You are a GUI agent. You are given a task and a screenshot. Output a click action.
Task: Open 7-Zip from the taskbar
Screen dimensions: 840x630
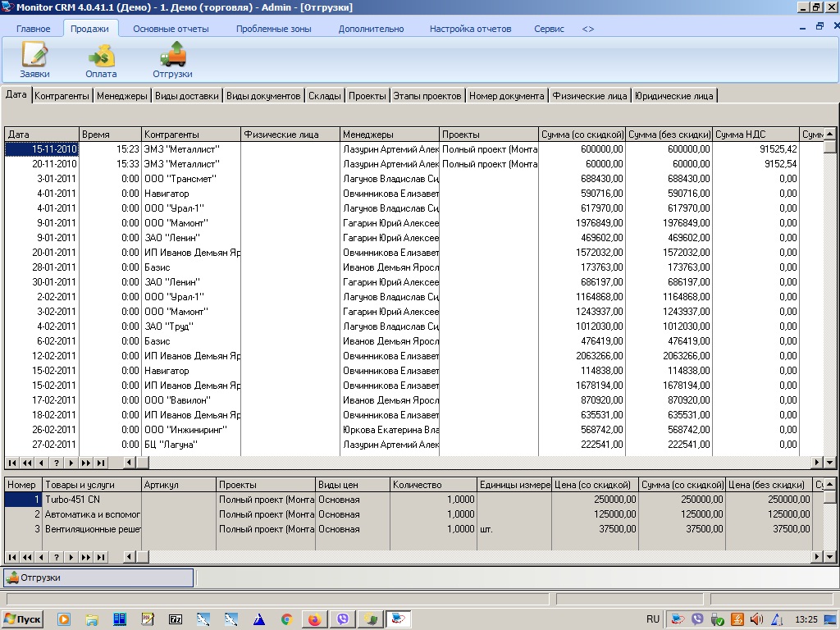point(176,619)
